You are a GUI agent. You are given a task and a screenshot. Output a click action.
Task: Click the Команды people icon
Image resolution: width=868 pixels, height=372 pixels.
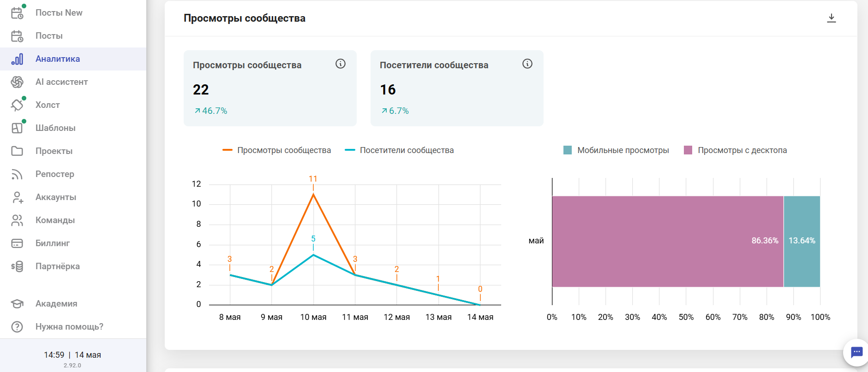click(x=17, y=220)
